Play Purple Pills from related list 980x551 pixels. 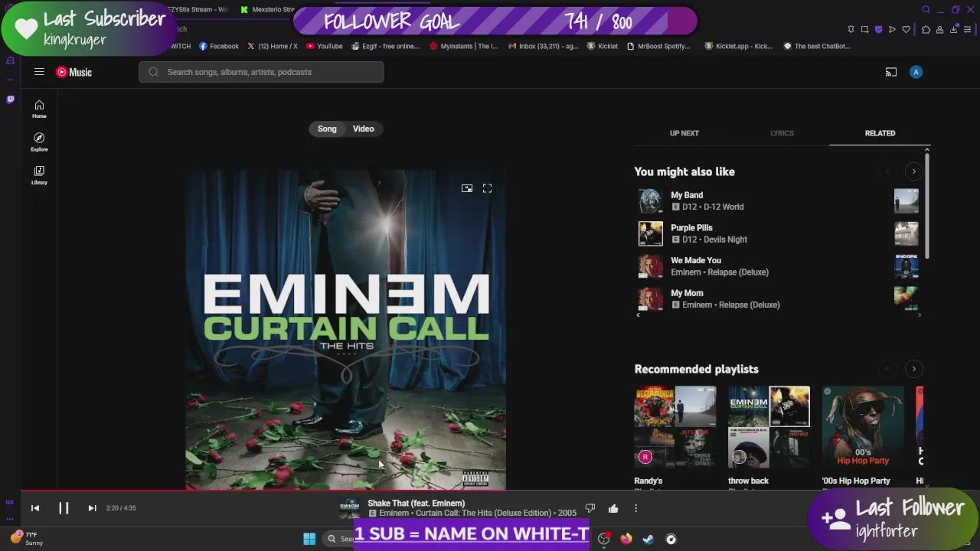(691, 228)
